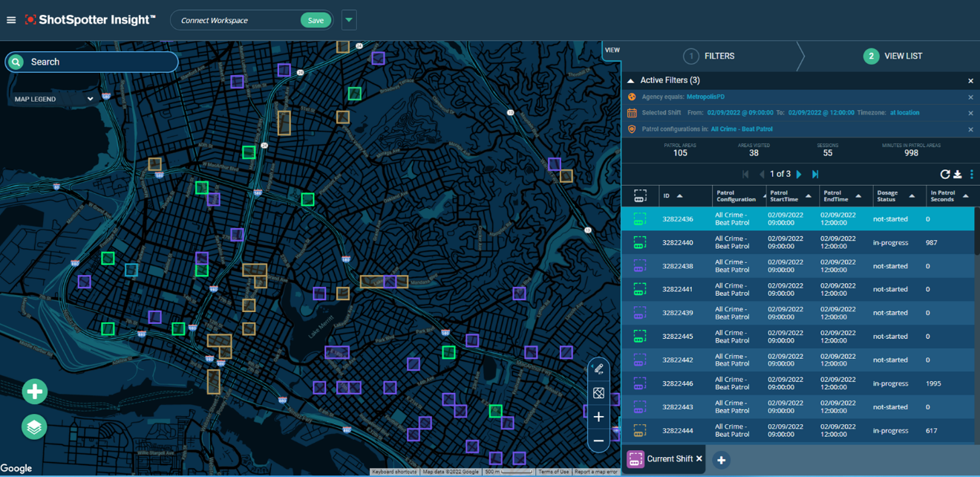980x477 pixels.
Task: Sort by Patrol Configuration column
Action: (739, 196)
